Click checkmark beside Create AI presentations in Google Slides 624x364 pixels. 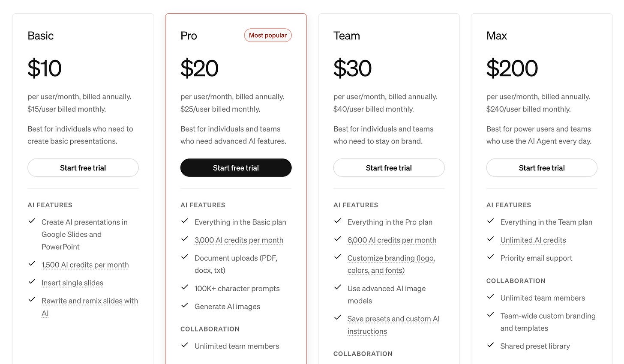(x=32, y=221)
